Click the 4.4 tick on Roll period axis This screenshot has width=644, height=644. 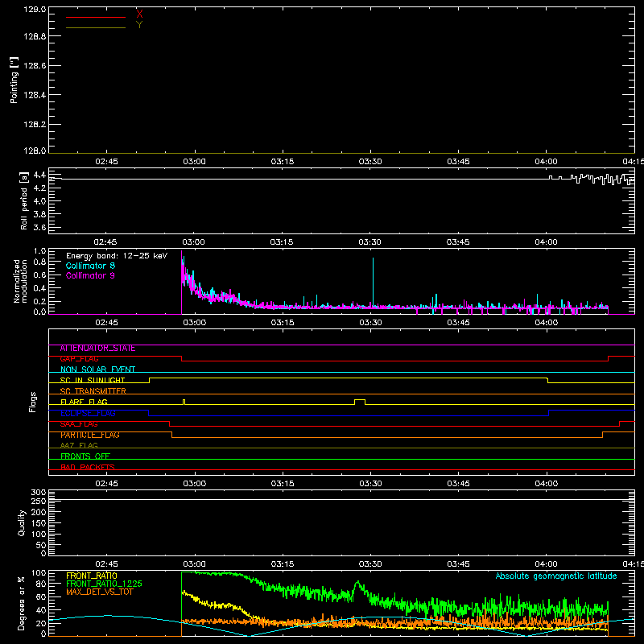[39, 175]
